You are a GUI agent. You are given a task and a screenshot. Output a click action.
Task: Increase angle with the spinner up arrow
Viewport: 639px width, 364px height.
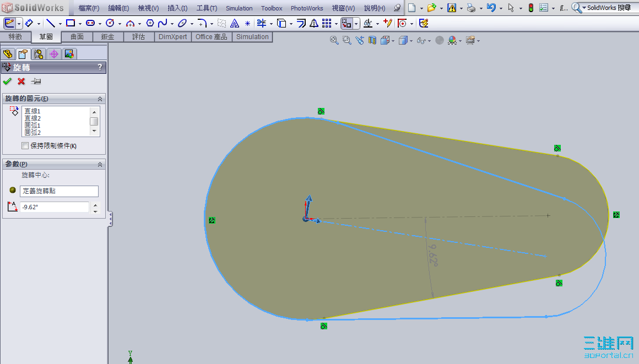95,205
